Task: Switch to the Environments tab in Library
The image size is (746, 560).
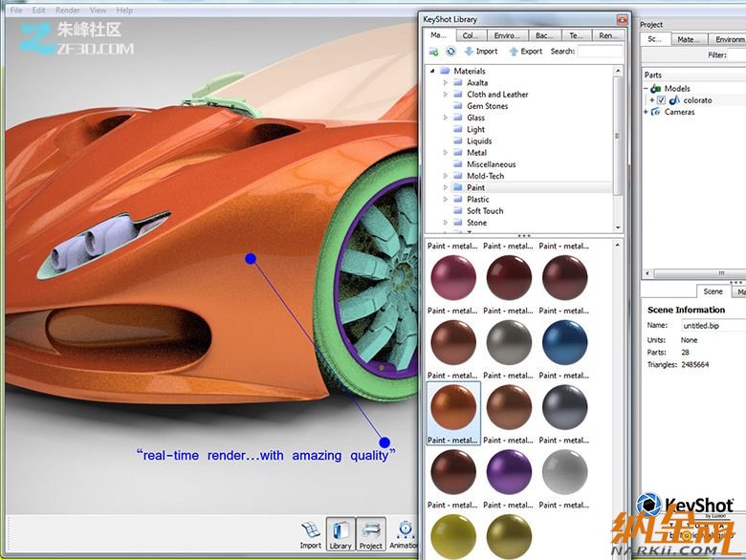Action: tap(507, 35)
